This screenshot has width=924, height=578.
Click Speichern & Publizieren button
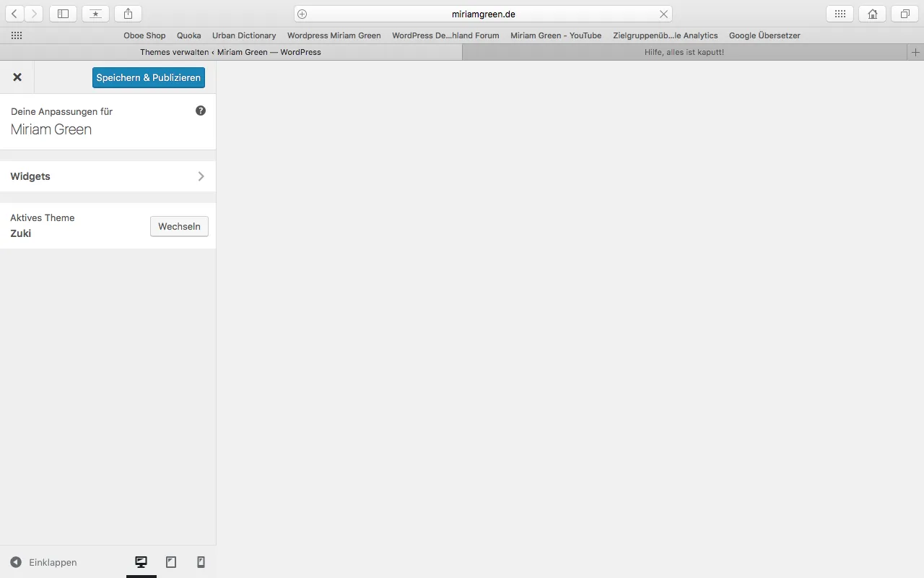149,77
